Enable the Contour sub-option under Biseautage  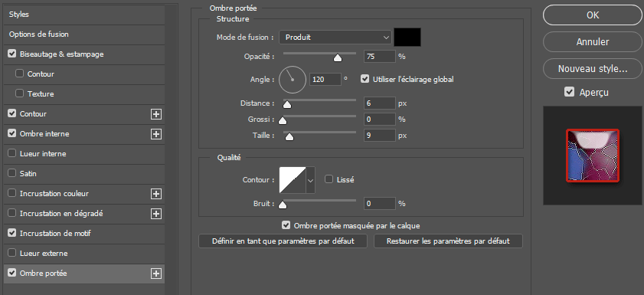(x=19, y=74)
